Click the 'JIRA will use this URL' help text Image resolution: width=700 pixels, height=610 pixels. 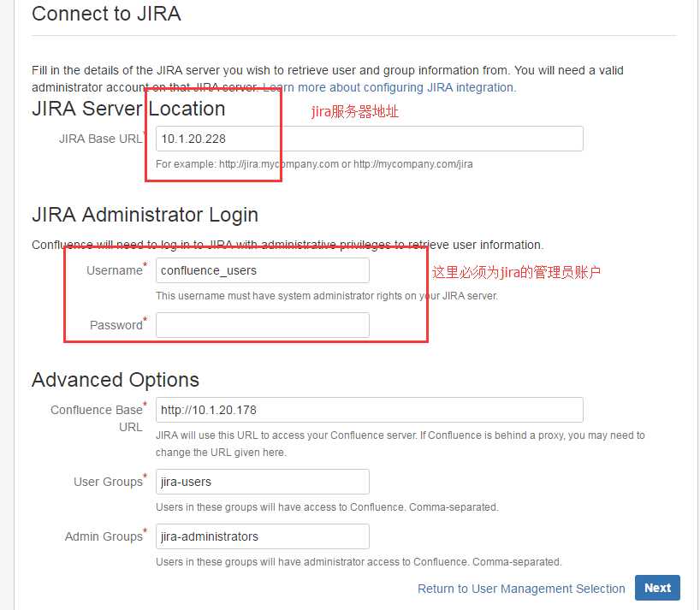[400, 443]
